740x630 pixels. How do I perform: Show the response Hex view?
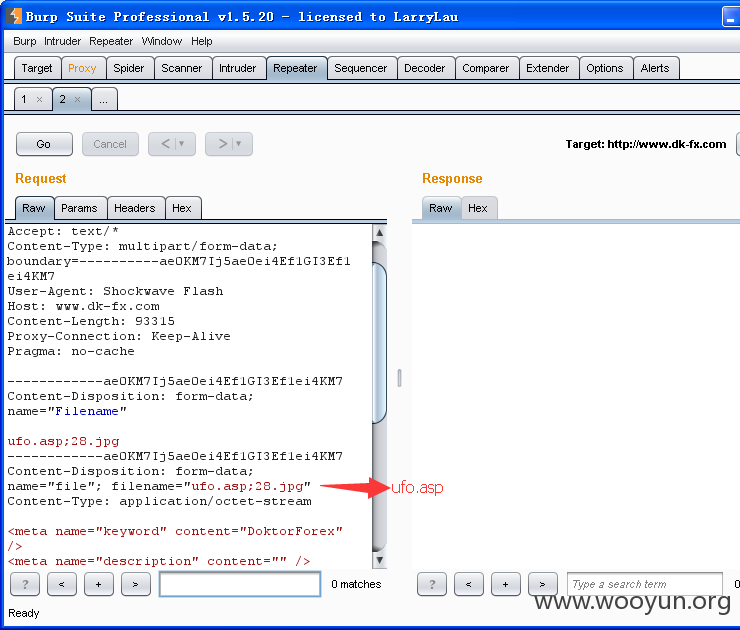click(478, 208)
